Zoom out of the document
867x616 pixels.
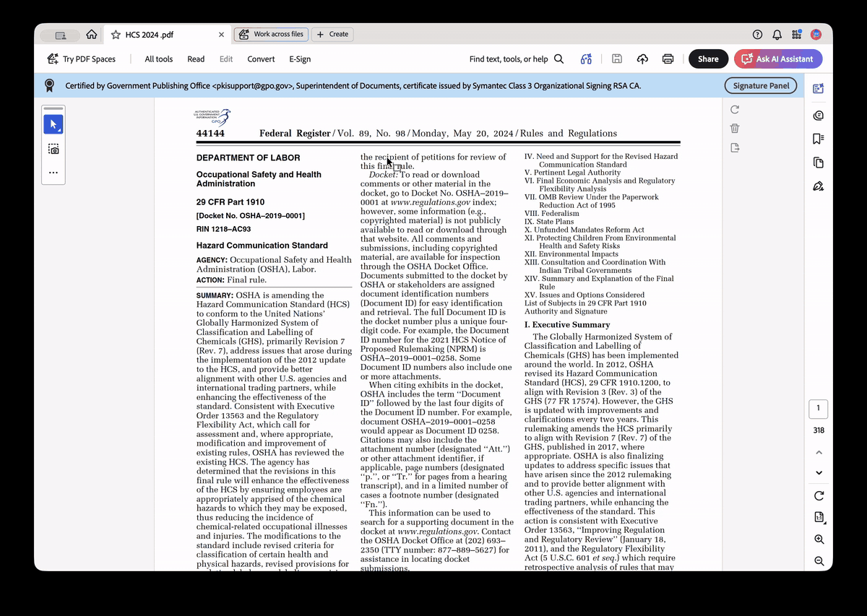click(x=819, y=561)
